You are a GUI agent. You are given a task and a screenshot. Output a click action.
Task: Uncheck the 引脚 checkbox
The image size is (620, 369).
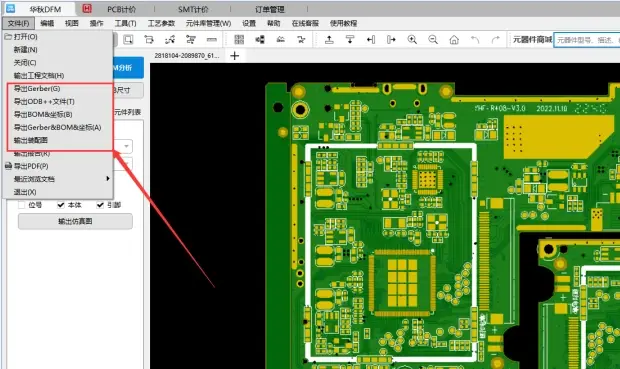tap(100, 205)
